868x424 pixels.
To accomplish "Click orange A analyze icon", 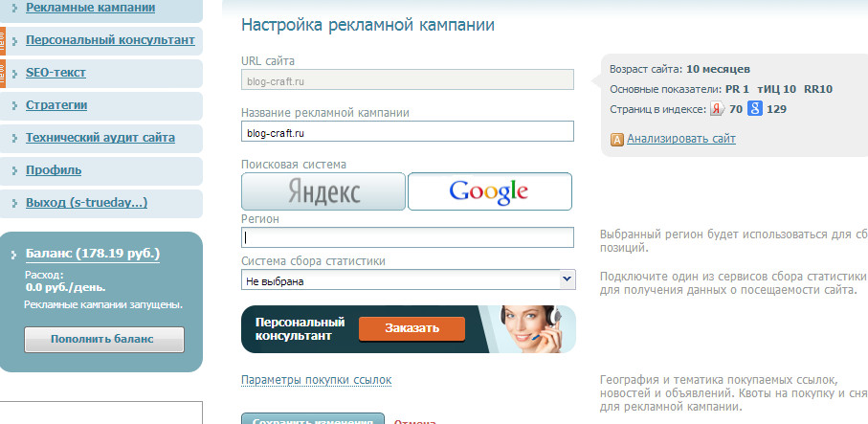I will [617, 140].
